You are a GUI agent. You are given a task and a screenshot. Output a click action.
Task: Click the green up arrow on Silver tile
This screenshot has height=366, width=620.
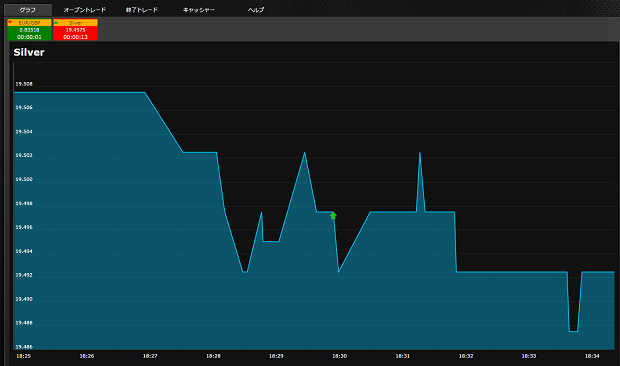(x=56, y=23)
